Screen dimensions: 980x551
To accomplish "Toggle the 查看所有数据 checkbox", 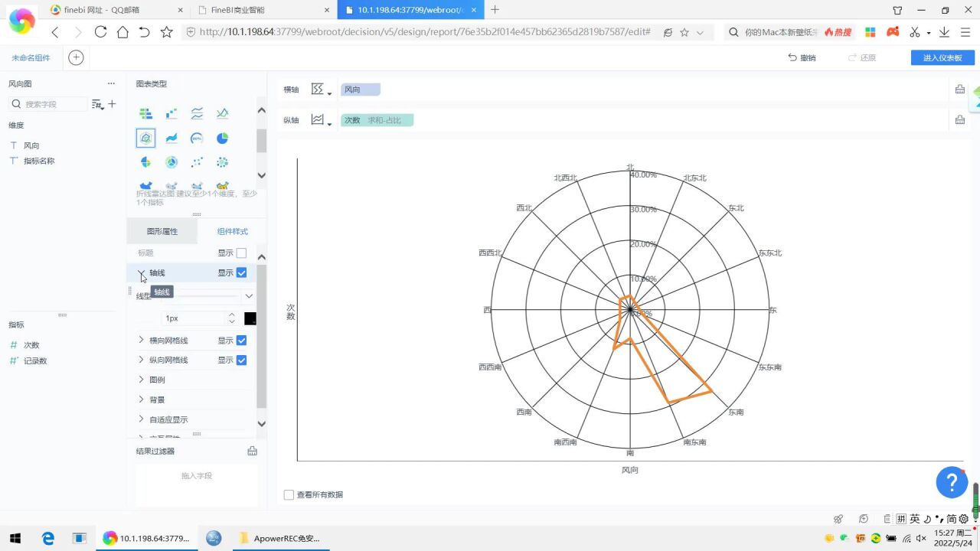I will click(289, 495).
